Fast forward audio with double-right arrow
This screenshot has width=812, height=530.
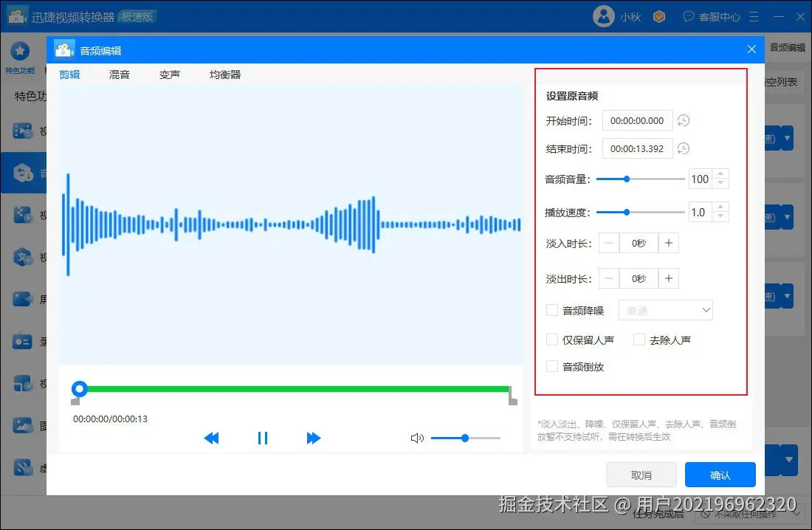313,438
